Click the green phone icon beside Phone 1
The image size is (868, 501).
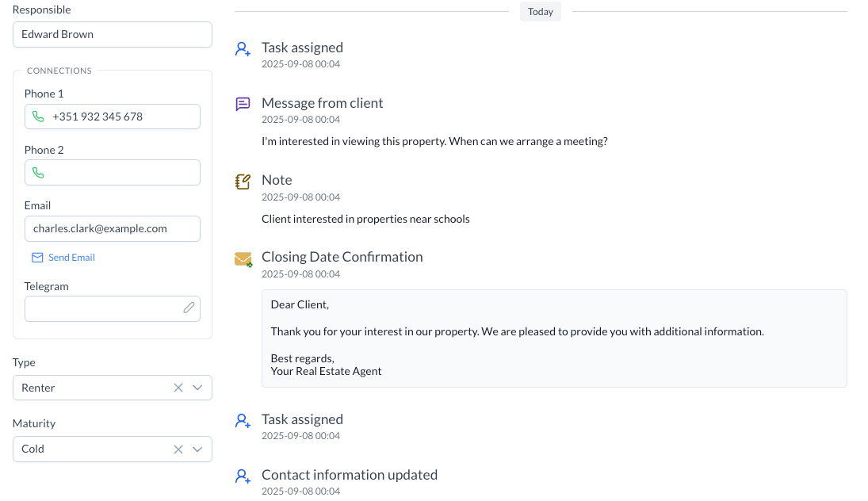click(x=38, y=116)
